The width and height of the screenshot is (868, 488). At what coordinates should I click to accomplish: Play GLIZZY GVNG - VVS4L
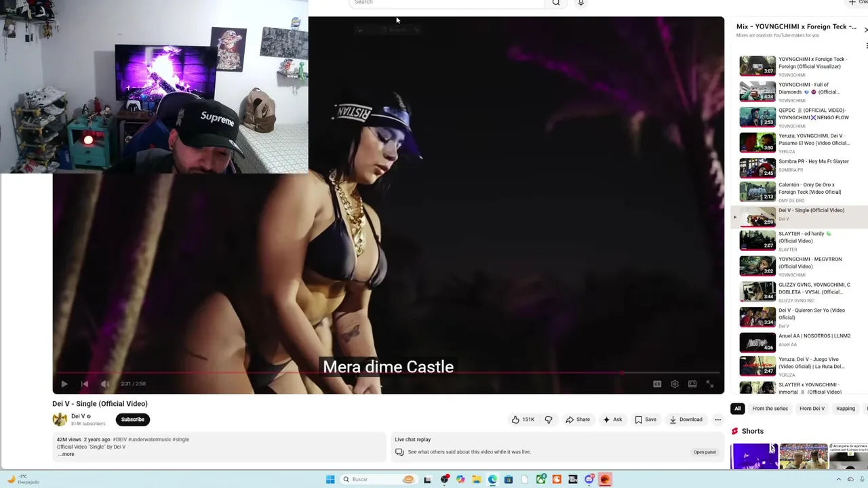(800, 291)
